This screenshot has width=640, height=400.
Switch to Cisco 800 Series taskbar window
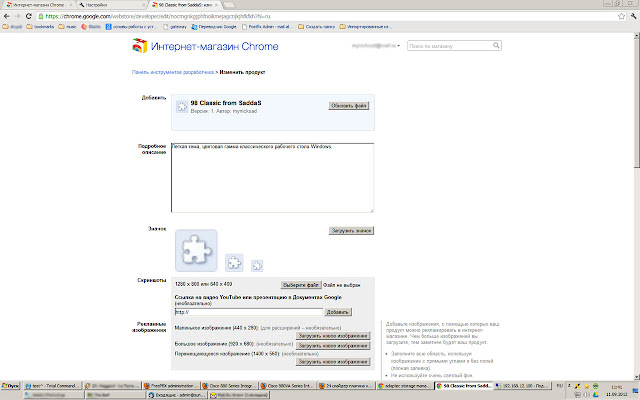(230, 386)
